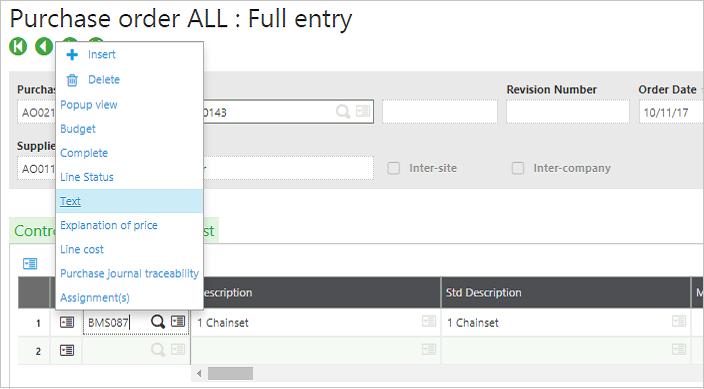
Task: Click the row 2 actions card icon
Action: click(67, 350)
